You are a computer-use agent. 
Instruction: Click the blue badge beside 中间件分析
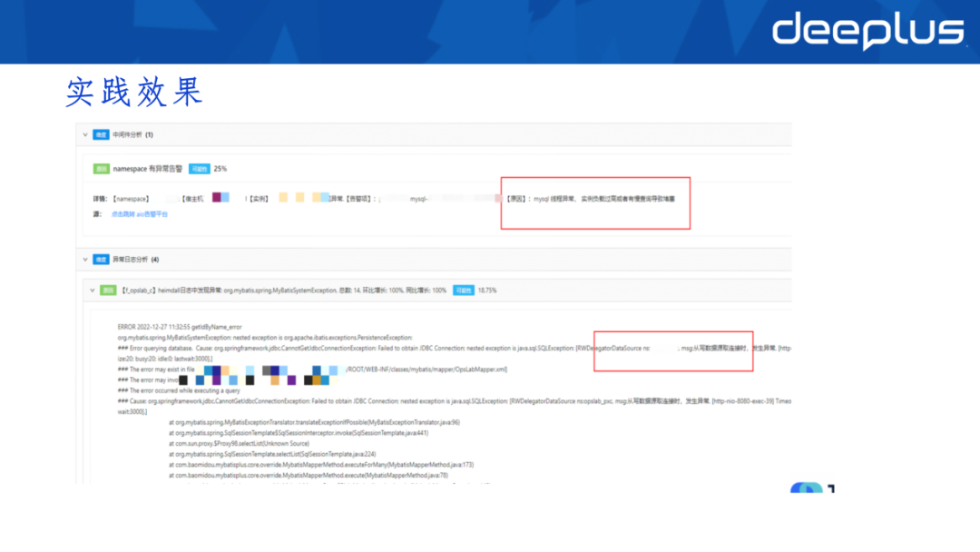[x=101, y=134]
